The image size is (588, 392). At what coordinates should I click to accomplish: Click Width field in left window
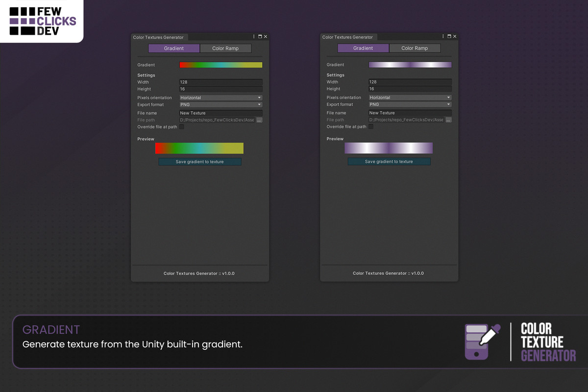(x=221, y=82)
